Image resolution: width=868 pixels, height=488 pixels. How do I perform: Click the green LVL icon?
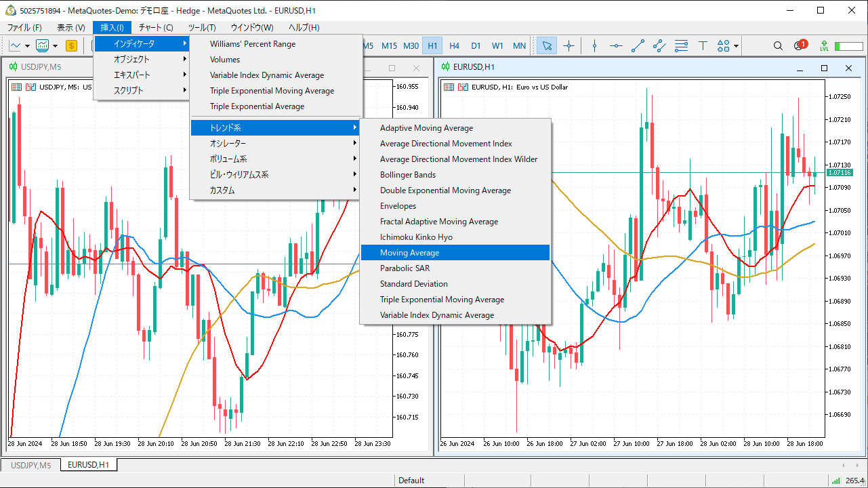825,46
